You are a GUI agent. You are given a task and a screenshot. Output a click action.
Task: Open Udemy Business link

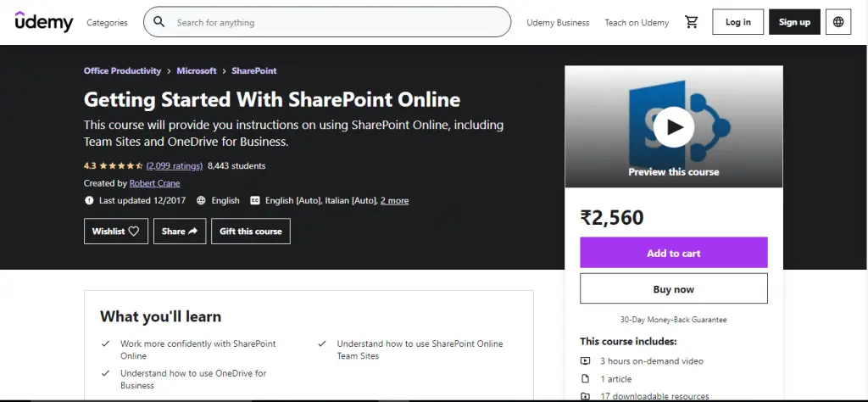pyautogui.click(x=558, y=23)
